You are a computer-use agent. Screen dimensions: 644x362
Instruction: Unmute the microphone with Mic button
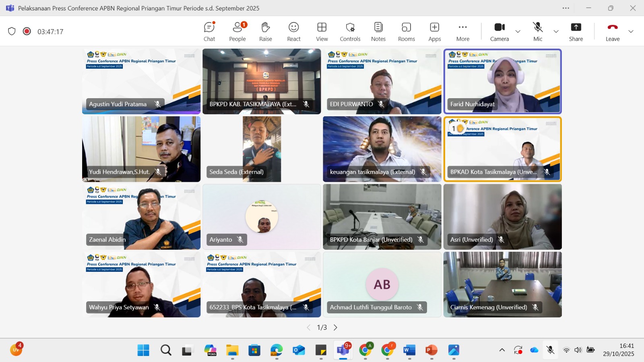pos(538,31)
